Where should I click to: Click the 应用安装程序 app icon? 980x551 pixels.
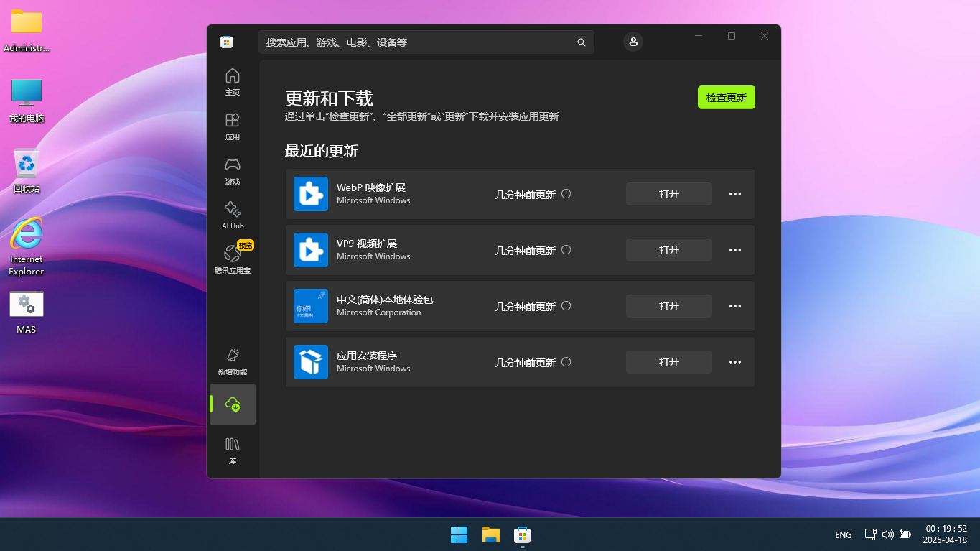311,362
